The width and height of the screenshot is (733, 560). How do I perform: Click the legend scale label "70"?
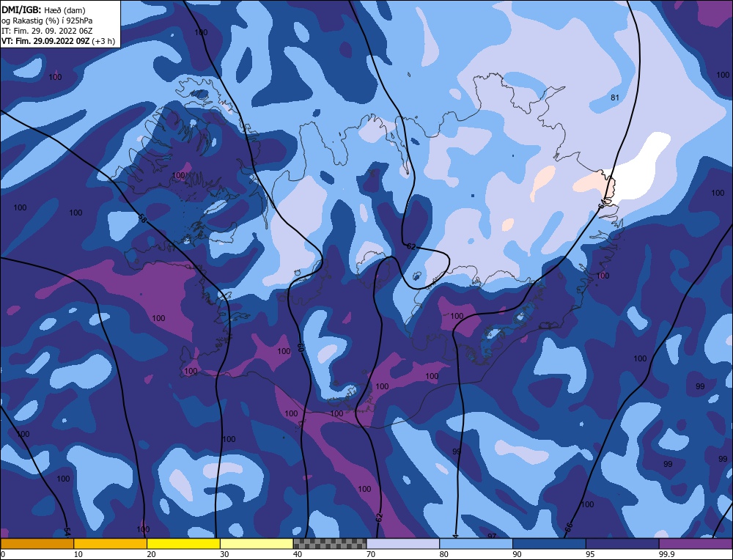coord(371,554)
